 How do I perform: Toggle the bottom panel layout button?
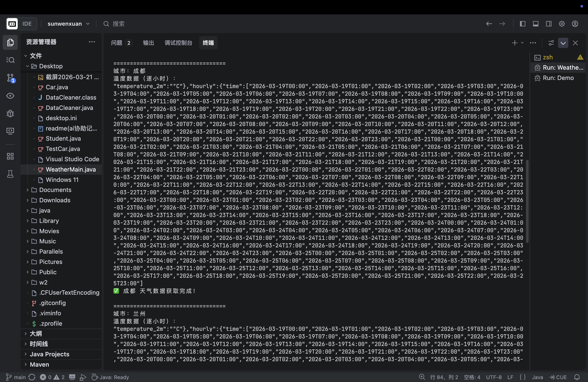[x=535, y=24]
